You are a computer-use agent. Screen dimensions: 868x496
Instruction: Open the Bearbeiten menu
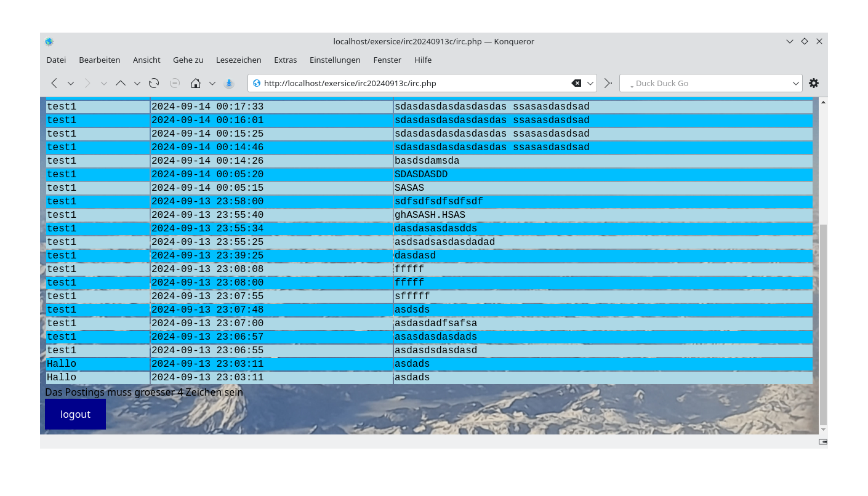[99, 60]
